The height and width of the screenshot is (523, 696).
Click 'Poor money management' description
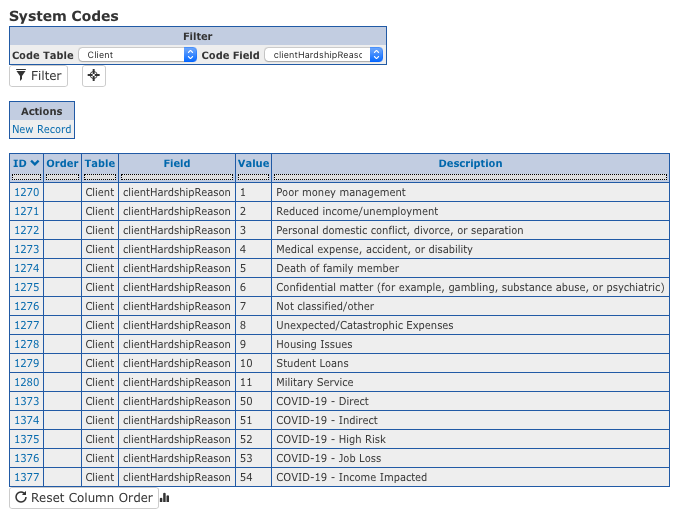coord(340,192)
